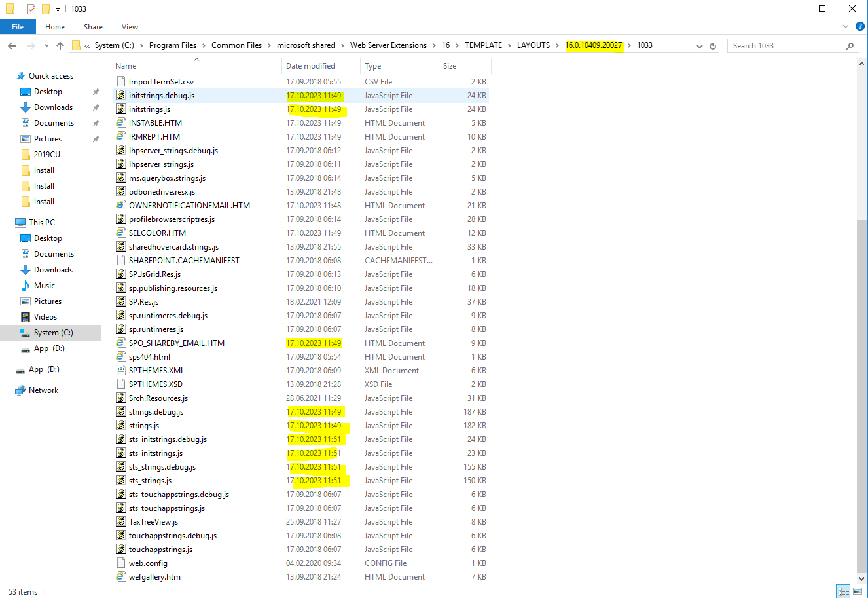Switch to Details view in the status bar
Viewport: 868px width, 598px height.
point(844,591)
